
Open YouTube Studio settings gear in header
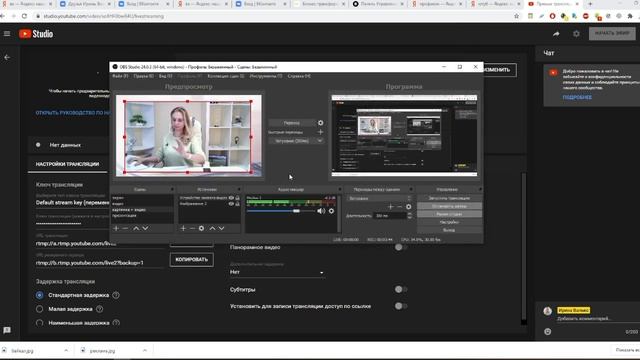point(576,34)
